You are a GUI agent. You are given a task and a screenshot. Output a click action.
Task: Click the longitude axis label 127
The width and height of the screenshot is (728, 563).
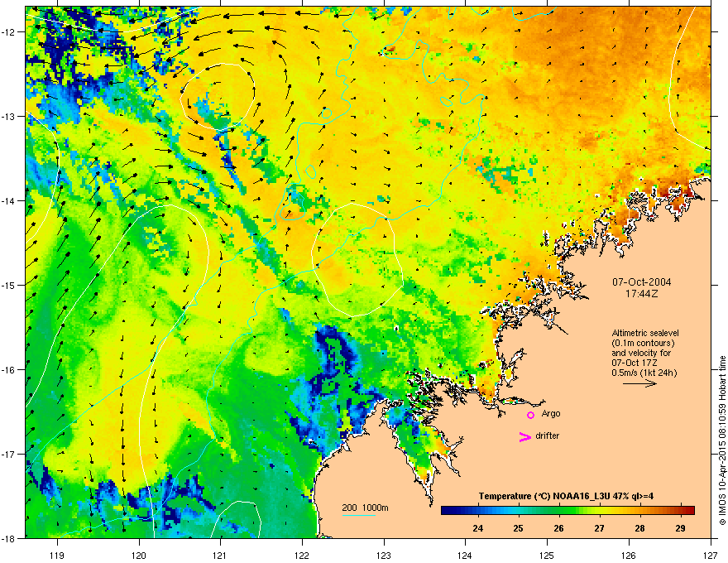(x=711, y=555)
